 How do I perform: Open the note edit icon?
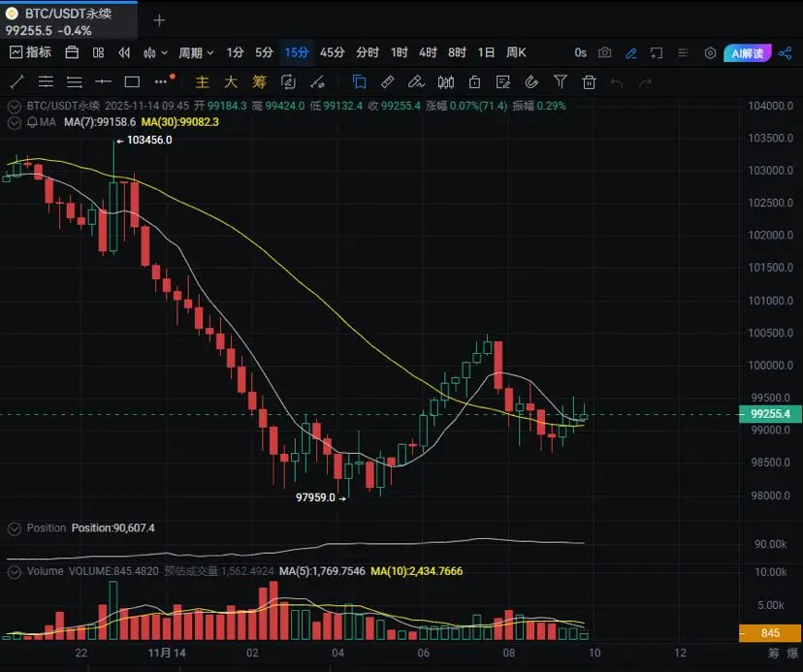(x=503, y=82)
